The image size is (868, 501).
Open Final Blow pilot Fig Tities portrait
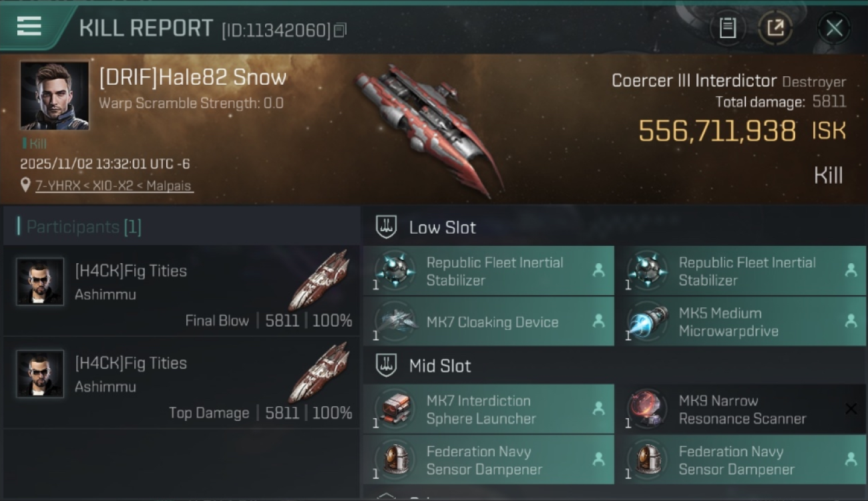(x=40, y=282)
